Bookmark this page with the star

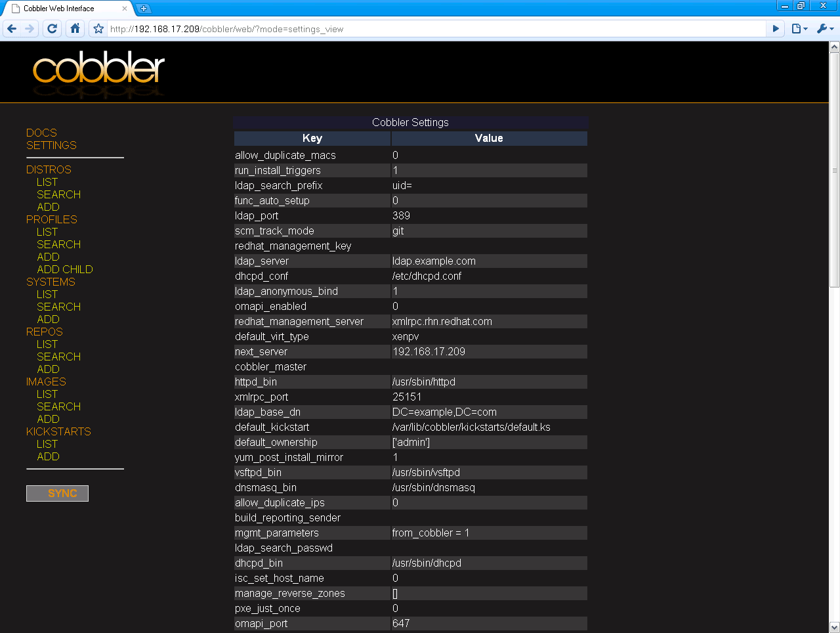[x=98, y=29]
